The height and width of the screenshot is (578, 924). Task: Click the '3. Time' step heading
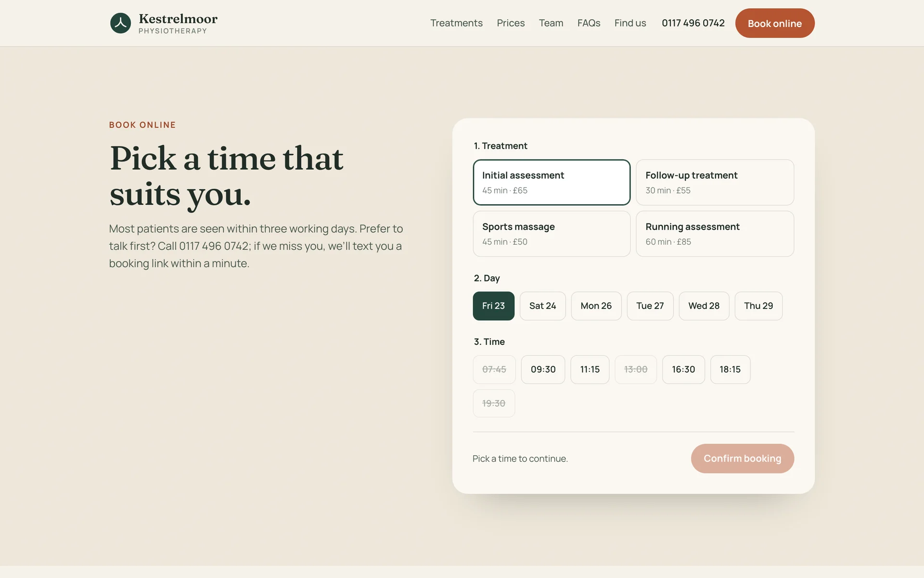(489, 342)
